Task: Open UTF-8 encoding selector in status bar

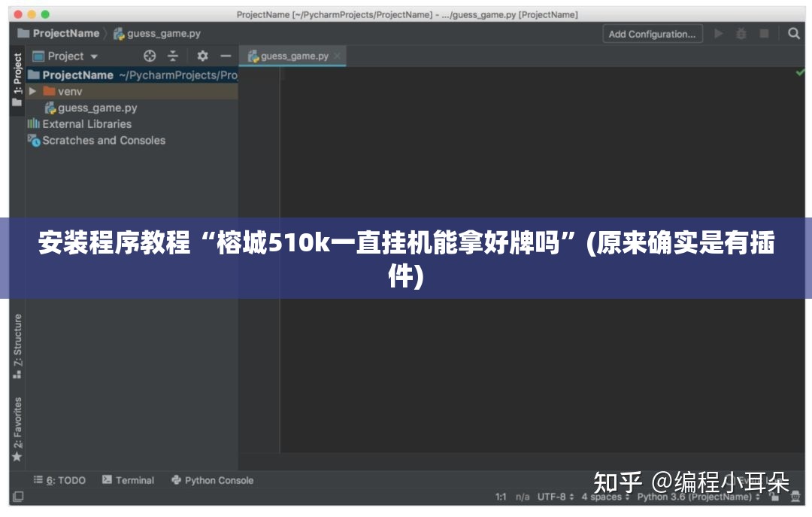Action: pyautogui.click(x=555, y=497)
